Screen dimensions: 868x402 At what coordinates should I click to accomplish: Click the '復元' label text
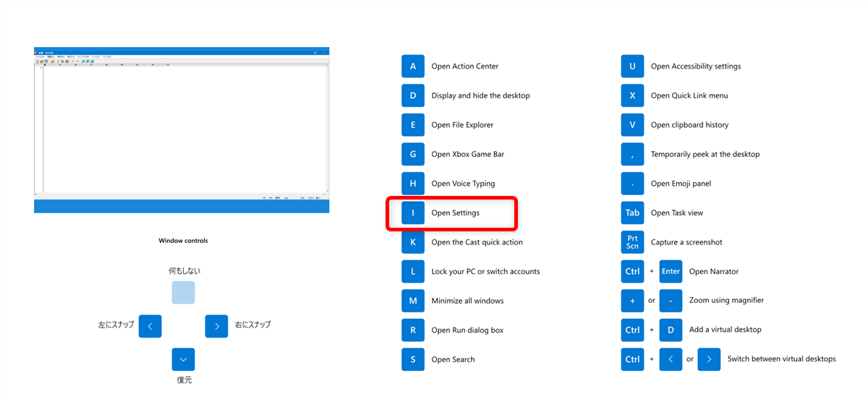[x=184, y=380]
